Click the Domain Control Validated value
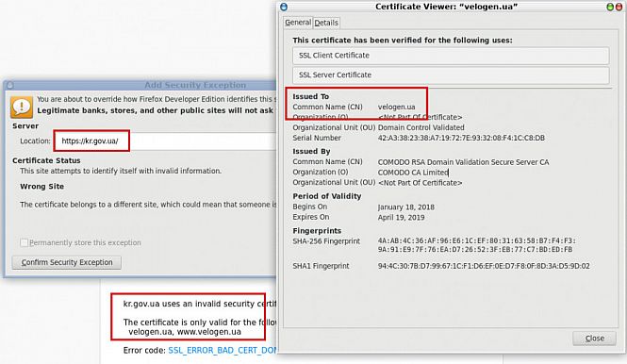 coord(421,127)
